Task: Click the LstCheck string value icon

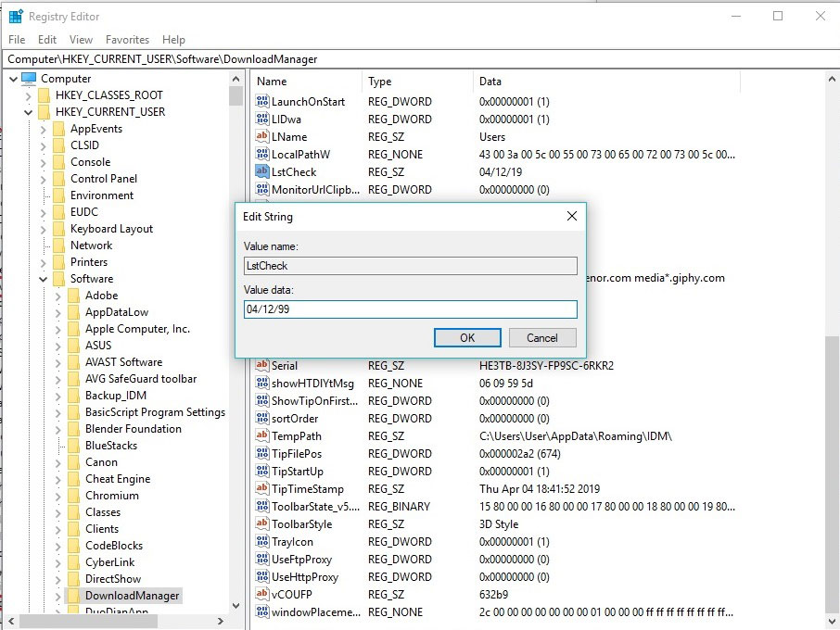Action: point(262,171)
